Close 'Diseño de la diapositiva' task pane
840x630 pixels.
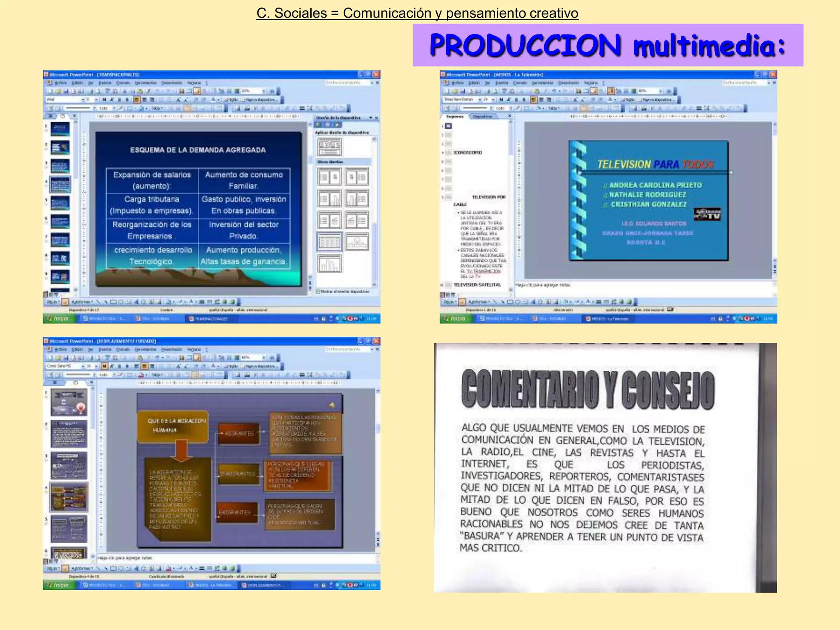point(377,118)
